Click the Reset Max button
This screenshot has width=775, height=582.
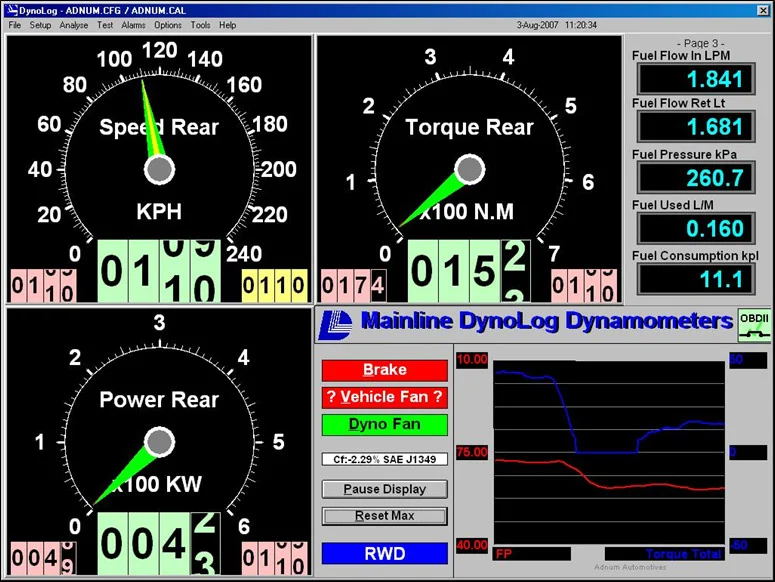(x=385, y=516)
